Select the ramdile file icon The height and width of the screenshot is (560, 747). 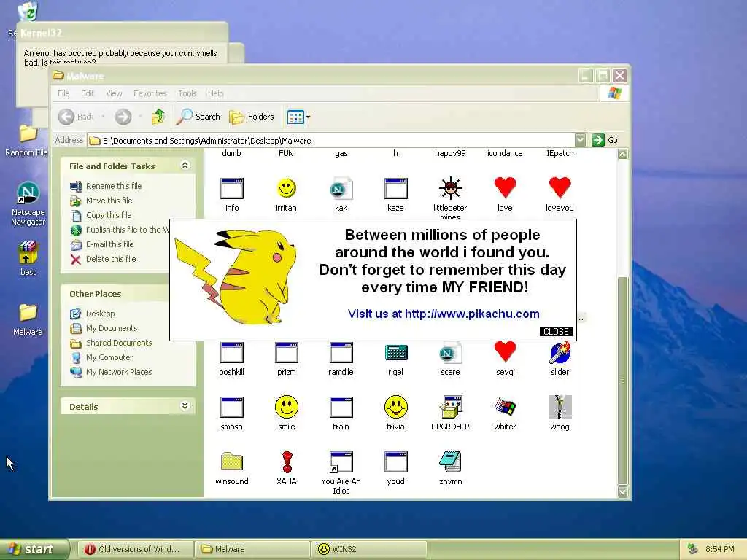(341, 353)
